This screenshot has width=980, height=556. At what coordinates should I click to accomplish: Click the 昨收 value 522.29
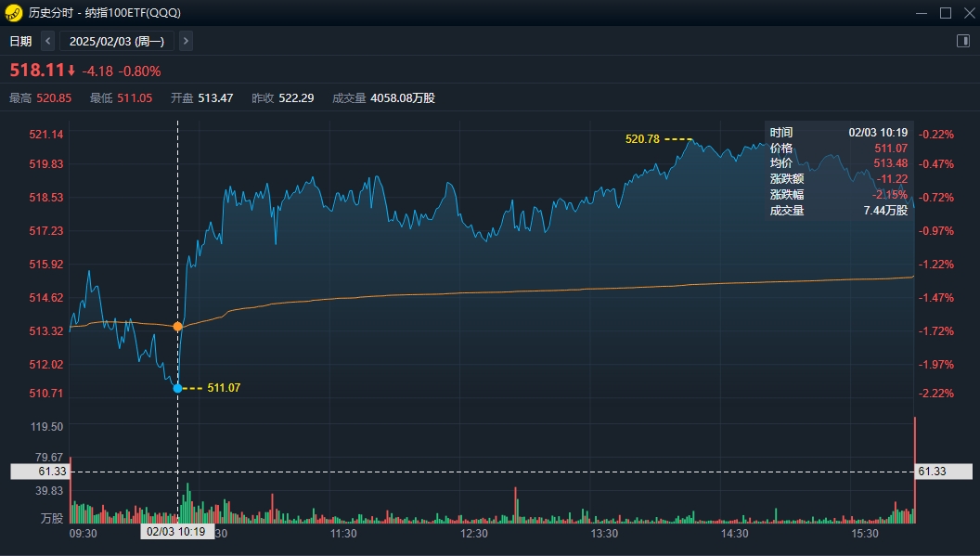pos(296,98)
